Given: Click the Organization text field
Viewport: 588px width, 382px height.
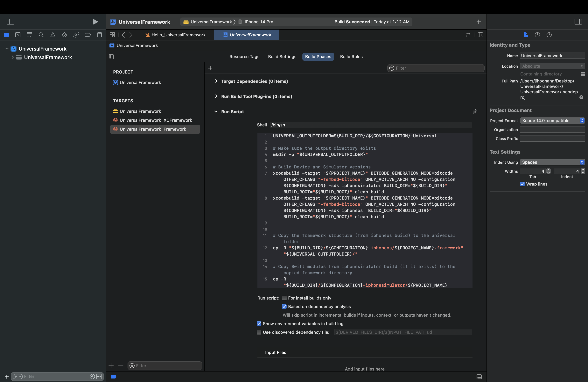Looking at the screenshot, I should click(552, 130).
